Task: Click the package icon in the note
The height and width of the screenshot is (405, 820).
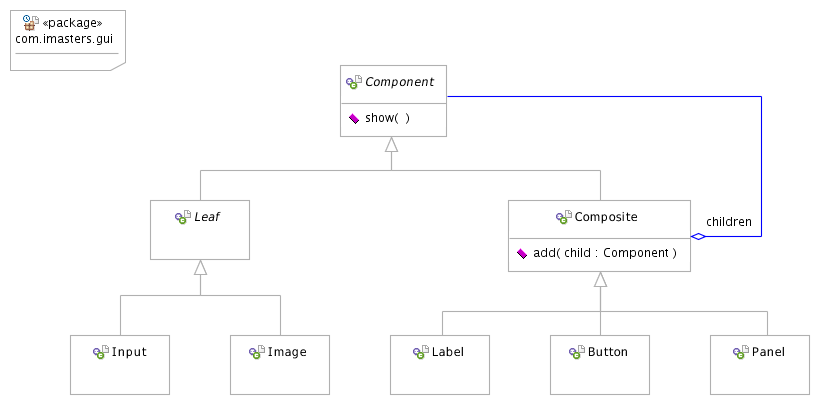Action: [30, 22]
